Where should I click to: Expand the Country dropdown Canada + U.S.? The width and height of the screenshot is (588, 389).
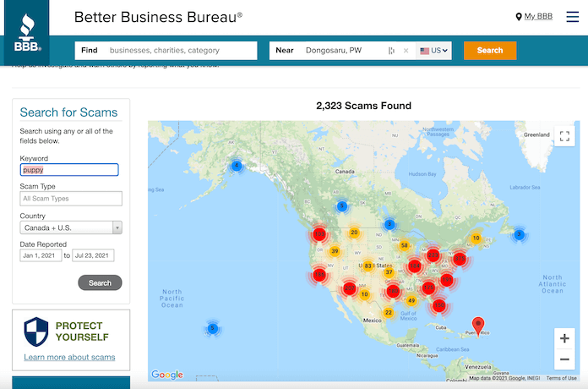(x=71, y=227)
